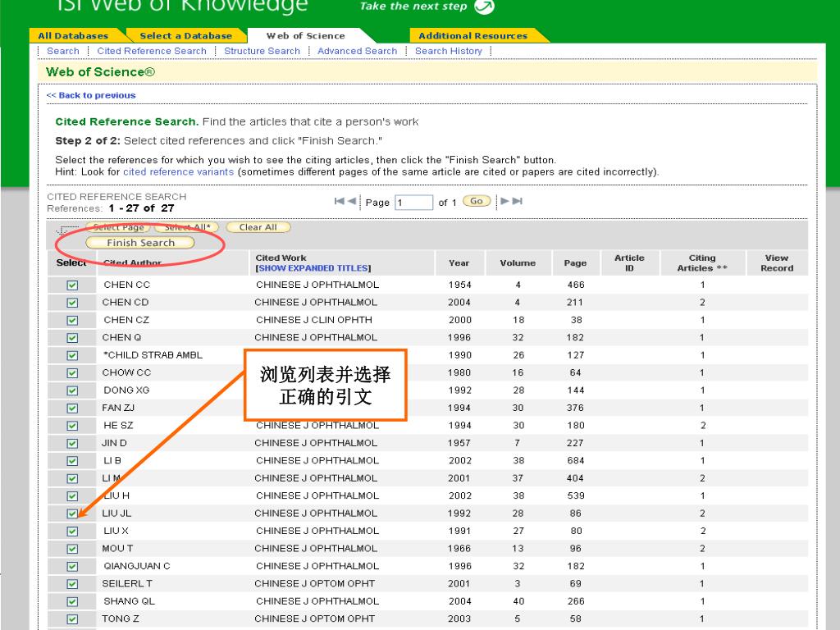Screen dimensions: 840x630
Task: Open Search History in the navigation bar
Action: (449, 51)
